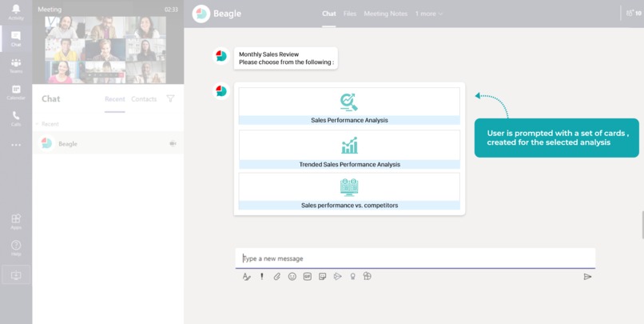The height and width of the screenshot is (324, 644).
Task: Click the bot avatar beside the cards message
Action: click(x=221, y=91)
